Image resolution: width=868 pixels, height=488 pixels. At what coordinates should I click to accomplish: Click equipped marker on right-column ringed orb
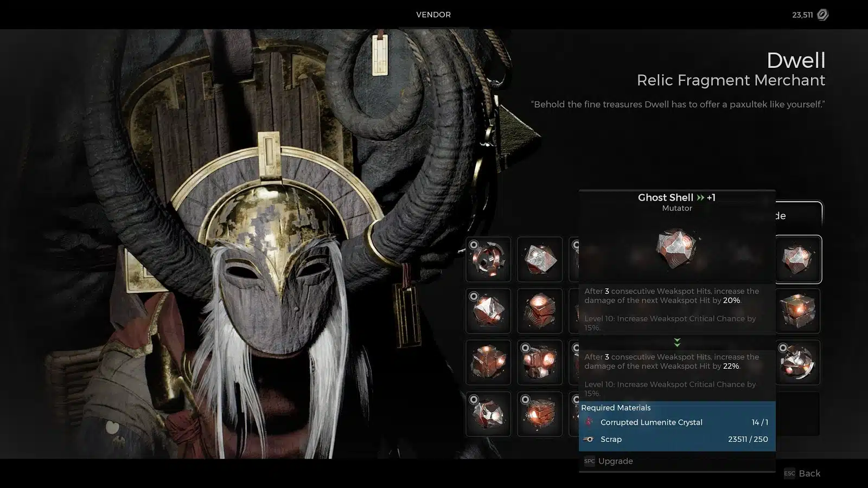click(x=783, y=348)
